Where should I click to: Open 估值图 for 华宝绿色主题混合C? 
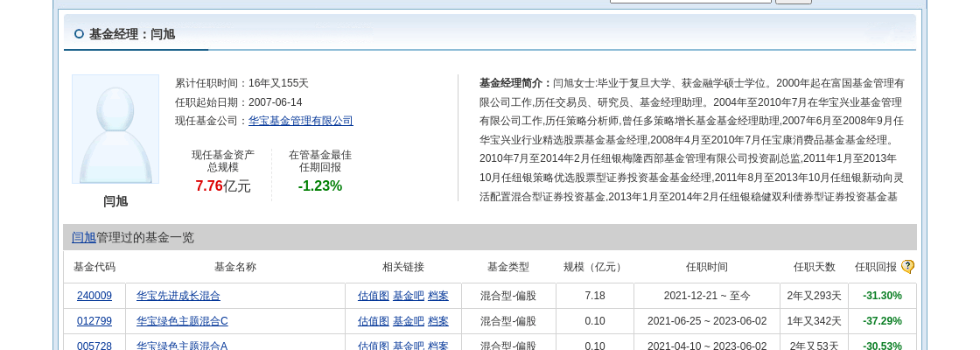pos(373,321)
